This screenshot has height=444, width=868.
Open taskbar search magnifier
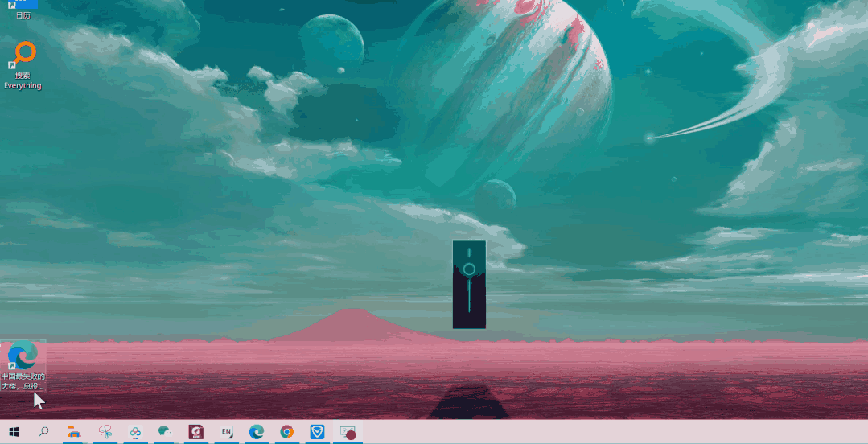coord(43,432)
